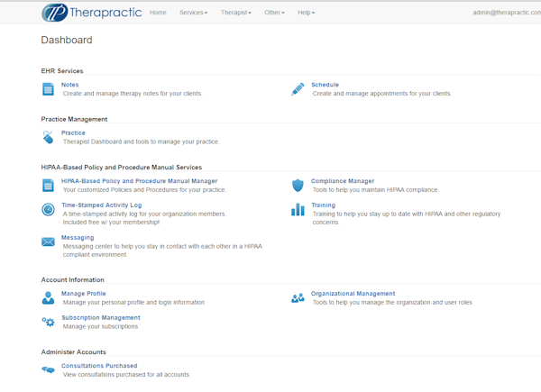The height and width of the screenshot is (392, 541).
Task: Expand the Other dropdown in navbar
Action: click(x=274, y=13)
